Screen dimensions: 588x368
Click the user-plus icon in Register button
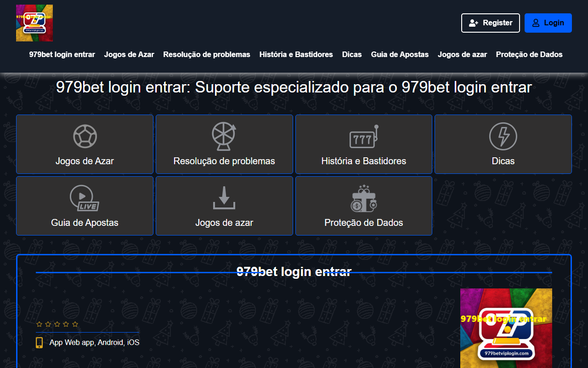coord(474,23)
